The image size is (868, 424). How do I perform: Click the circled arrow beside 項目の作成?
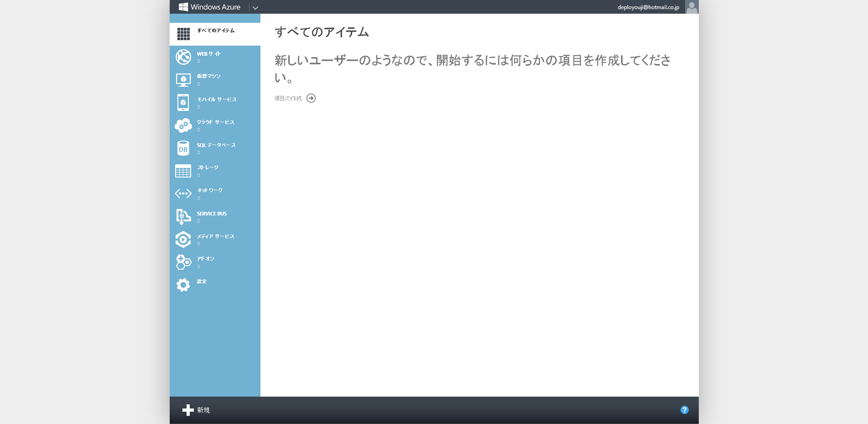pos(311,98)
